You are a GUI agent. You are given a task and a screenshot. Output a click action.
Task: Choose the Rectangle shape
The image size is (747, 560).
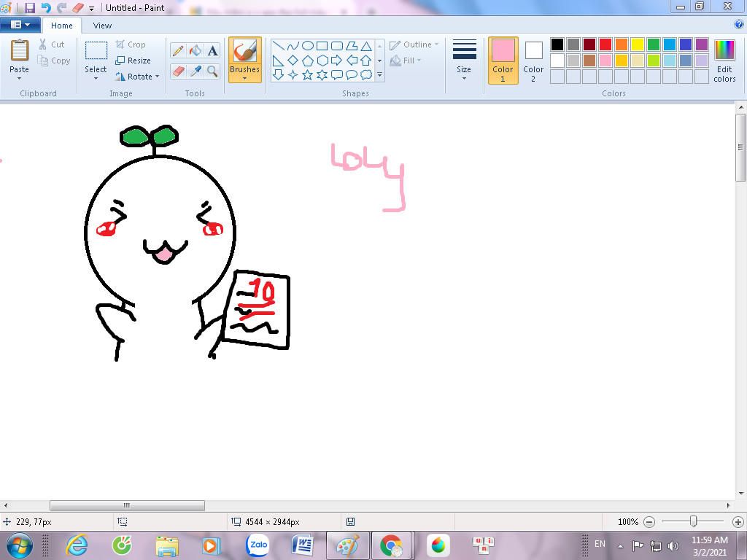(x=322, y=46)
